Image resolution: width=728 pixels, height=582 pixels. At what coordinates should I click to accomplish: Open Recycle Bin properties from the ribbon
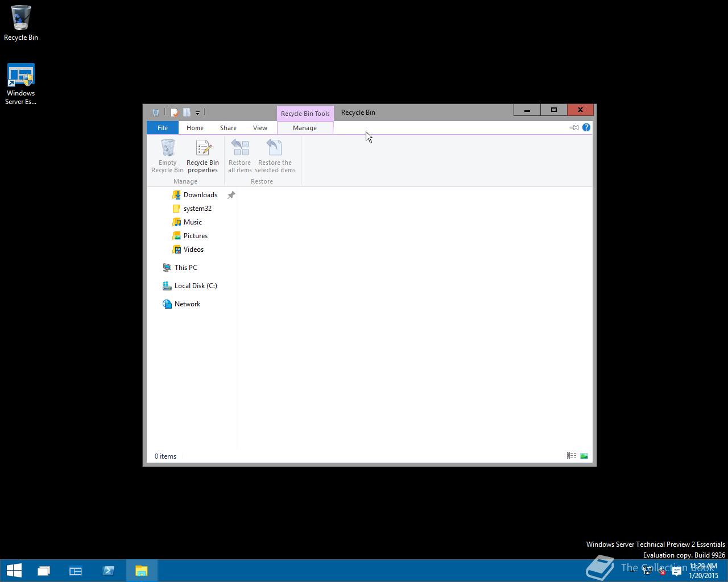(x=202, y=156)
